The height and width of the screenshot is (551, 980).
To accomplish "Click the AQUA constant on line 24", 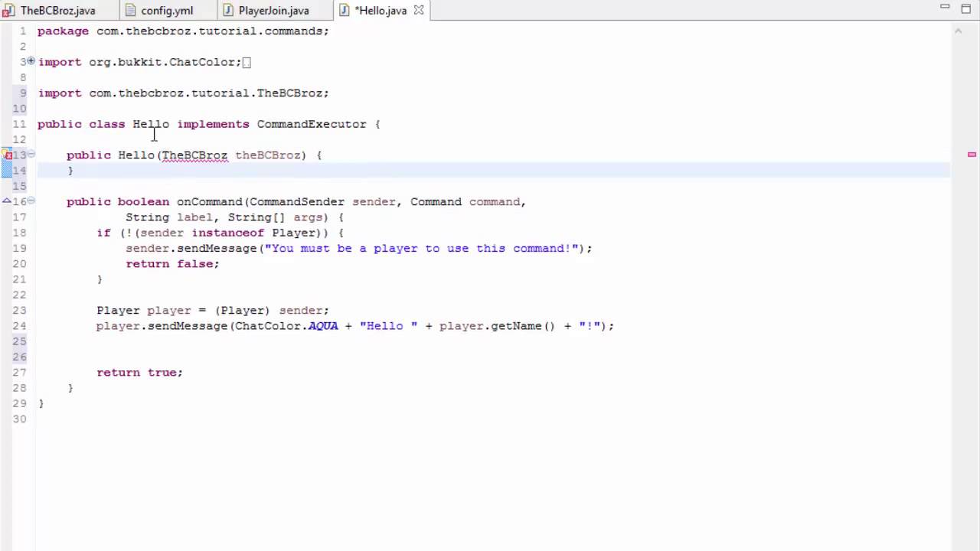I will pos(323,326).
